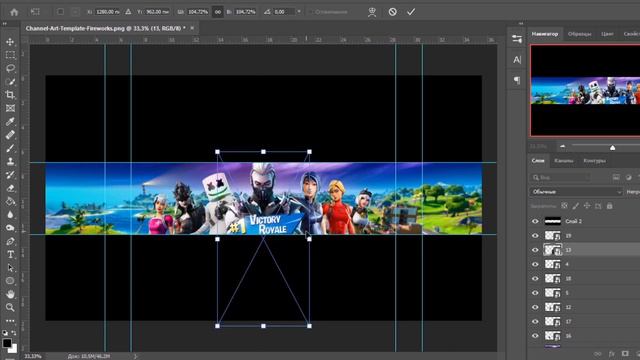Select the Crop tool
The image size is (640, 360).
click(x=10, y=95)
